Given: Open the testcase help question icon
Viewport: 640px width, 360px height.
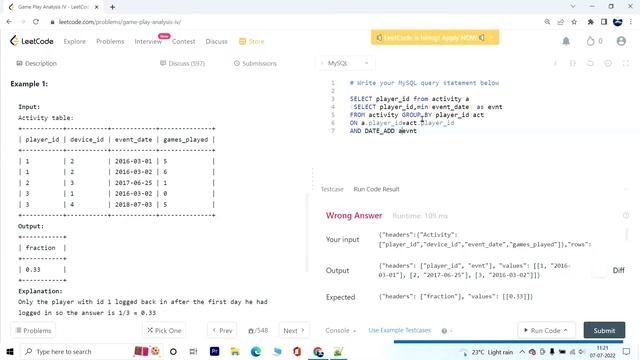Looking at the screenshot, I should tap(444, 331).
